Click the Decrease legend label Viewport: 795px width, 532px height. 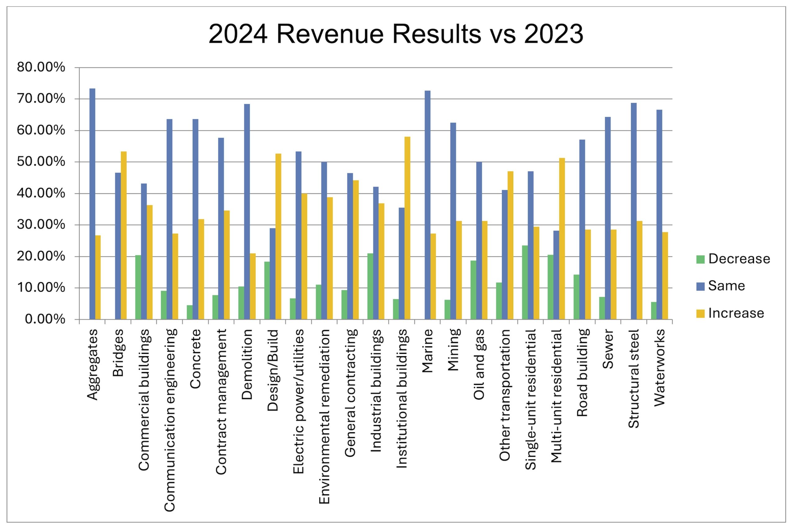[739, 259]
